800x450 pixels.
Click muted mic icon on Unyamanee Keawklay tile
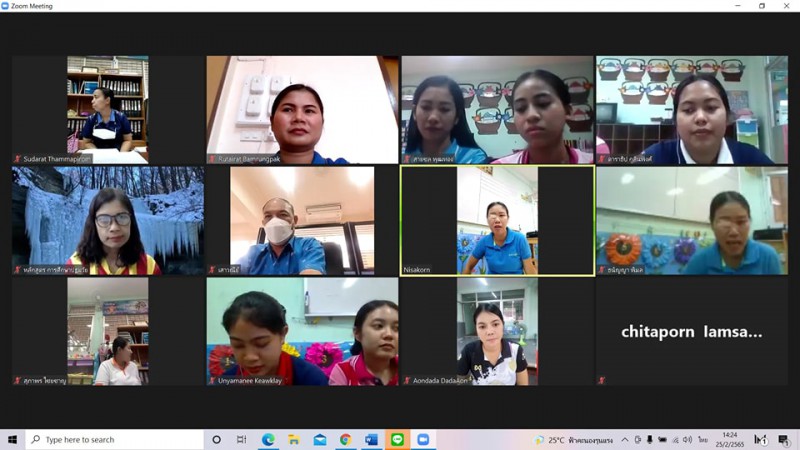click(212, 380)
